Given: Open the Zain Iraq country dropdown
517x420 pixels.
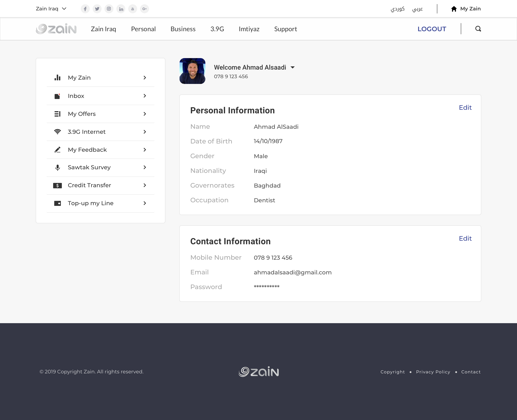Looking at the screenshot, I should (x=51, y=9).
